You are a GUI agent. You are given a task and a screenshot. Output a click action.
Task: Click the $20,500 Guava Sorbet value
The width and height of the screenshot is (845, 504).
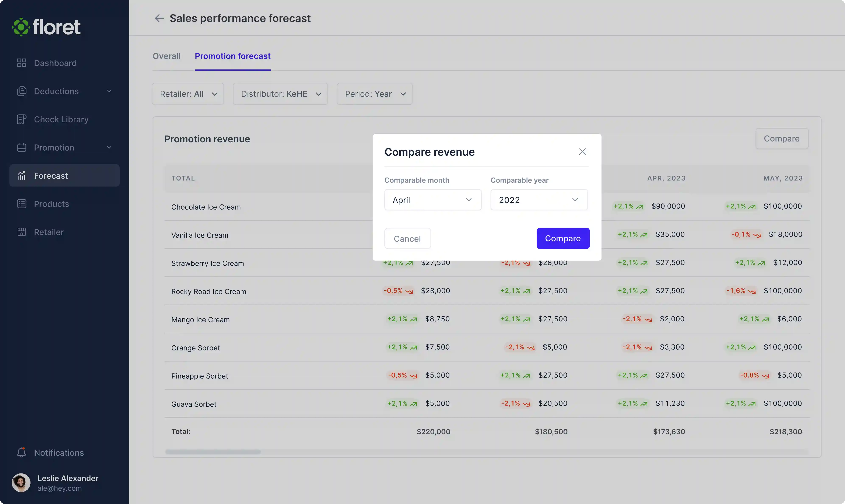[x=553, y=403]
